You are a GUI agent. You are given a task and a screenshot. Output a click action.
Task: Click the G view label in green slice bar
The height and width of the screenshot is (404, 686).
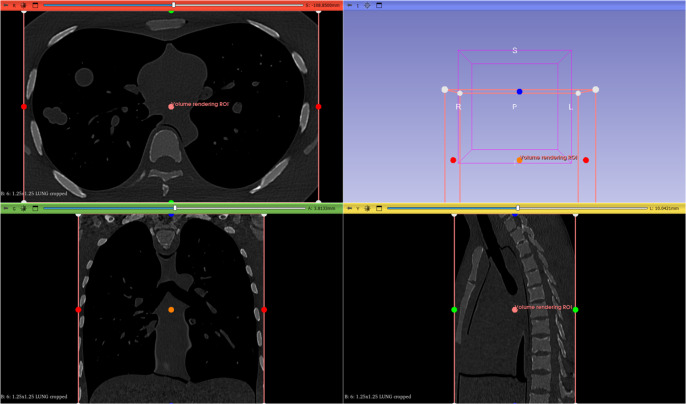coord(14,208)
